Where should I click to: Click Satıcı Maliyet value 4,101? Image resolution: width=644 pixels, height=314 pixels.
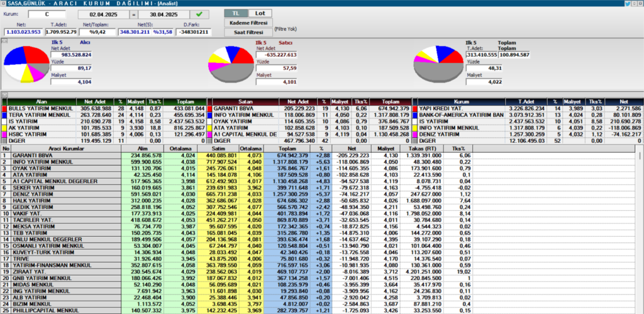(276, 82)
